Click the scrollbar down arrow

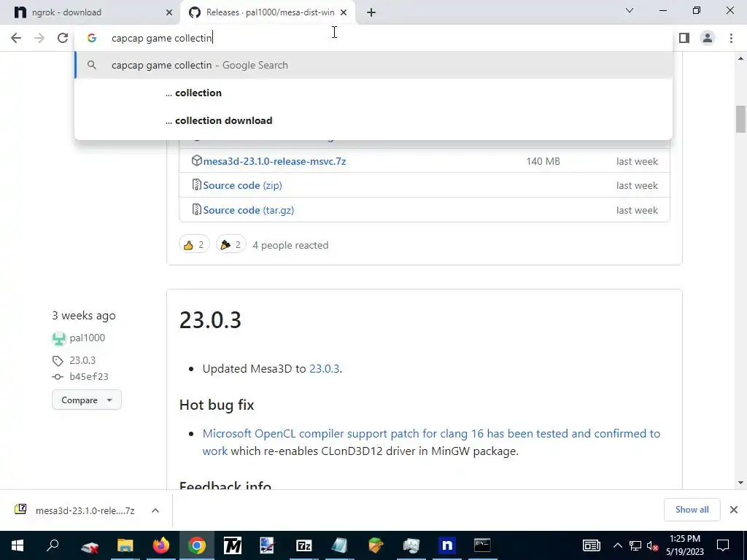[740, 483]
